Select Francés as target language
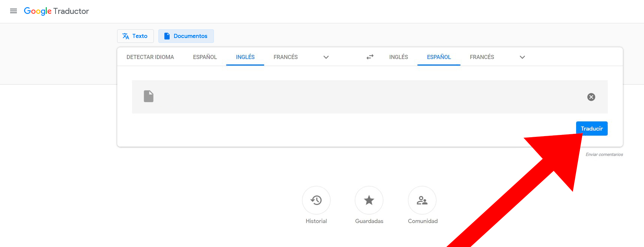The image size is (644, 247). (x=482, y=57)
